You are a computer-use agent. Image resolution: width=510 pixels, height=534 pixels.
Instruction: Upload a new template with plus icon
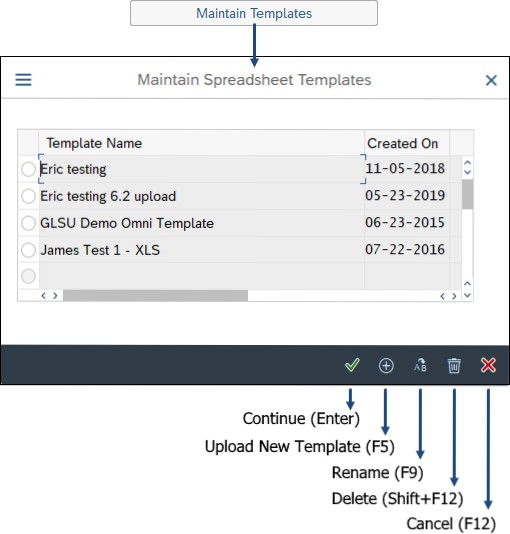pyautogui.click(x=386, y=365)
